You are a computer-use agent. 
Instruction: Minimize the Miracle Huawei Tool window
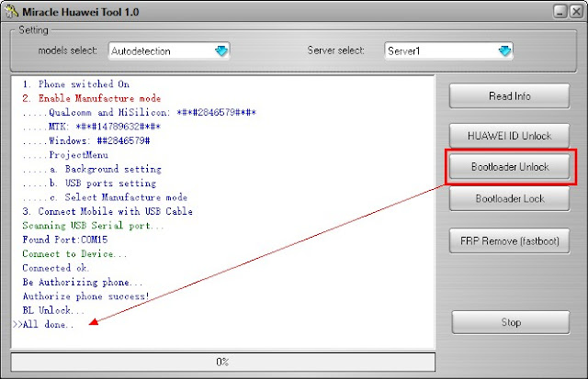coord(560,12)
